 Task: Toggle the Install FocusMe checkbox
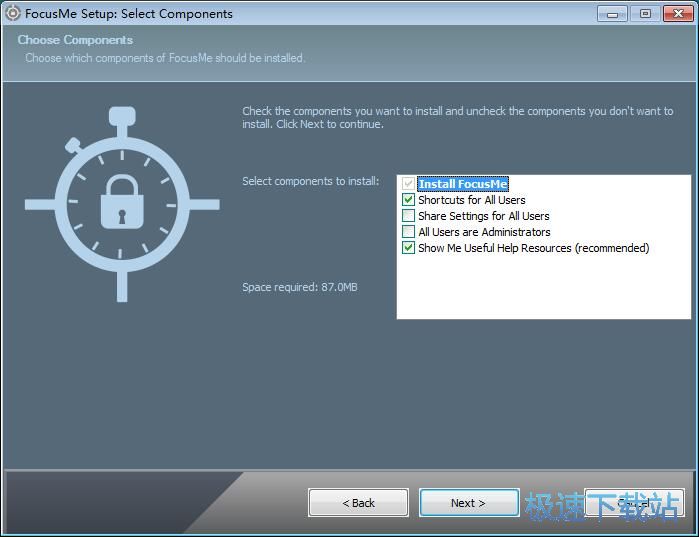point(408,184)
